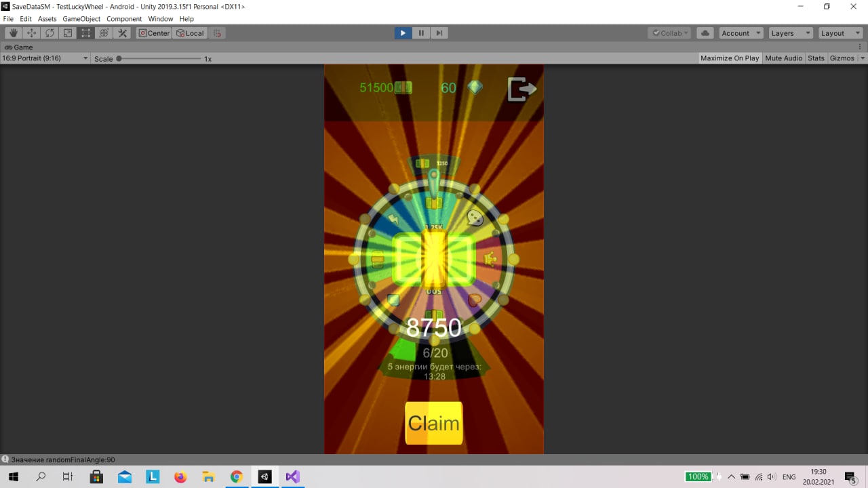Toggle Maximize On Play
Viewport: 868px width, 488px height.
[x=730, y=58]
